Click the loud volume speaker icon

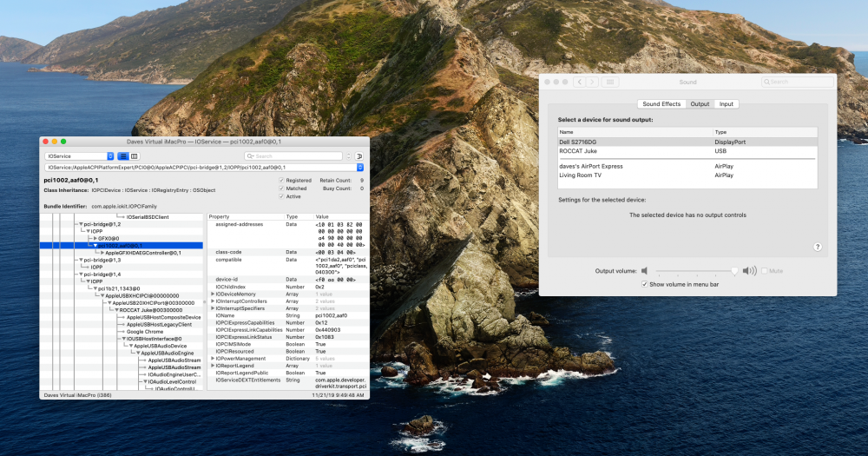pos(750,271)
